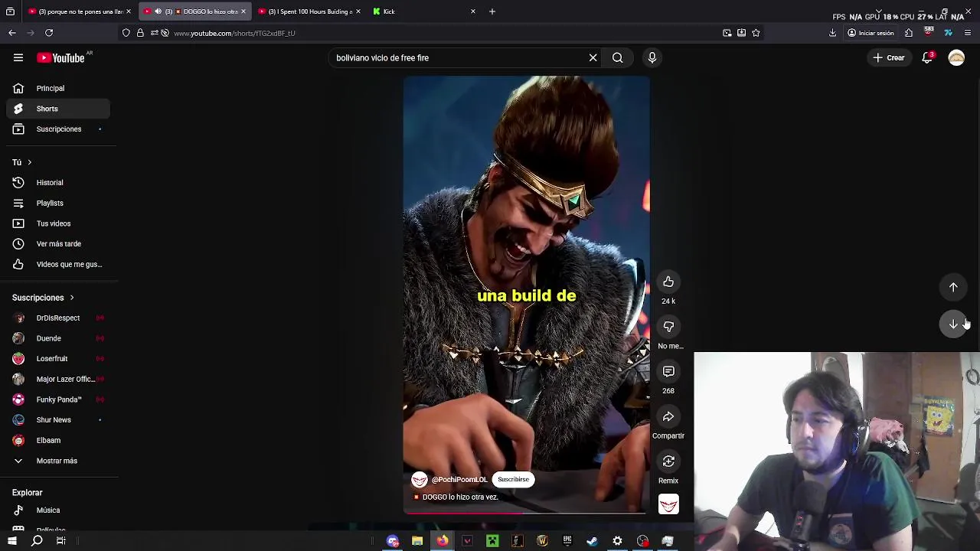Open the DrDisRespect subscription
The image size is (980, 551).
click(x=58, y=318)
